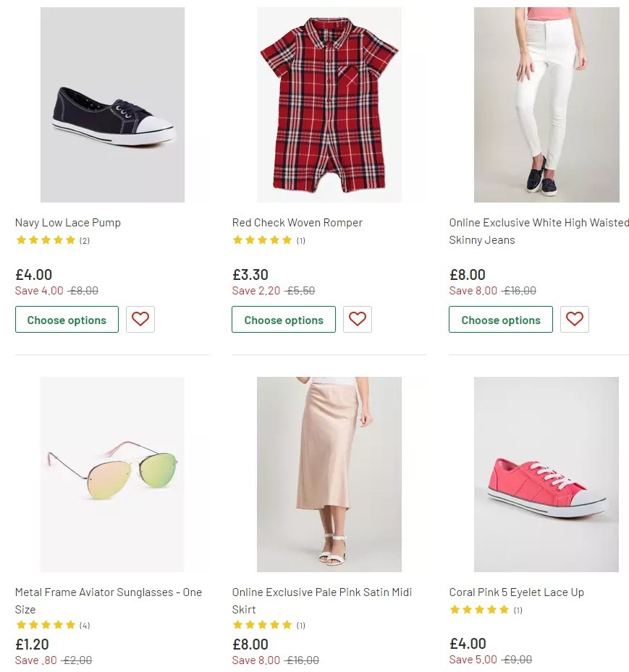
Task: Click the heart on White Skinny Jeans
Action: pos(575,319)
